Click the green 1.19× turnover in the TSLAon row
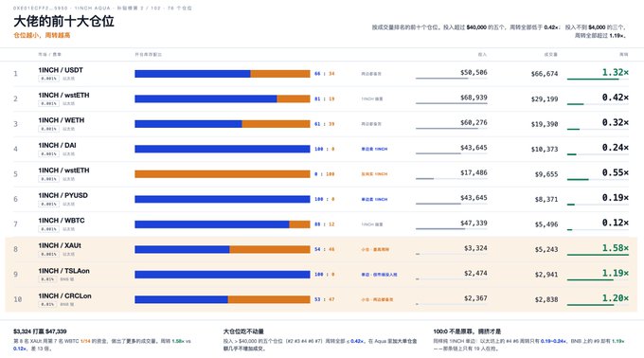The image size is (644, 358). (x=616, y=273)
